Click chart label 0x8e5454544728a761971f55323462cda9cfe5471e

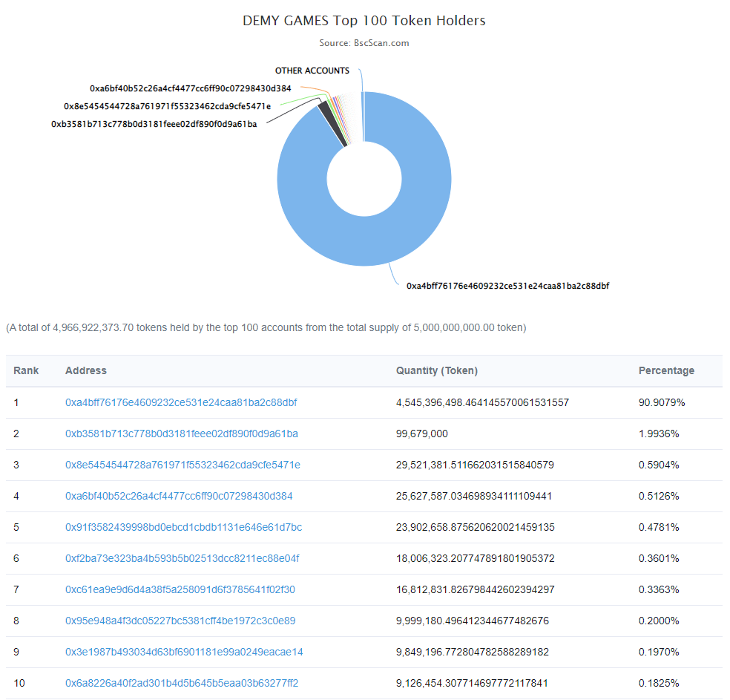[167, 106]
